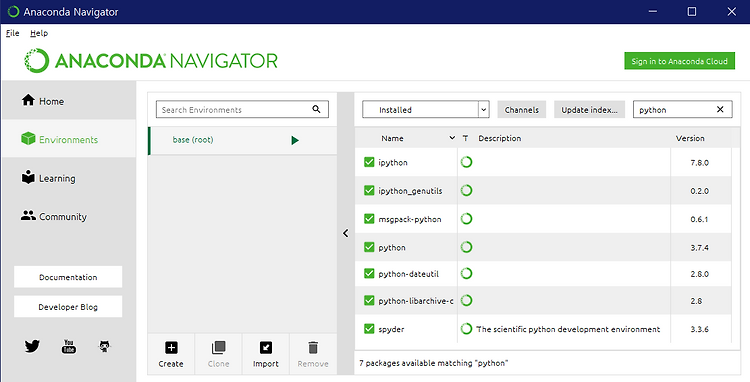The image size is (750, 382).
Task: Open the GitHub link icon
Action: point(105,346)
